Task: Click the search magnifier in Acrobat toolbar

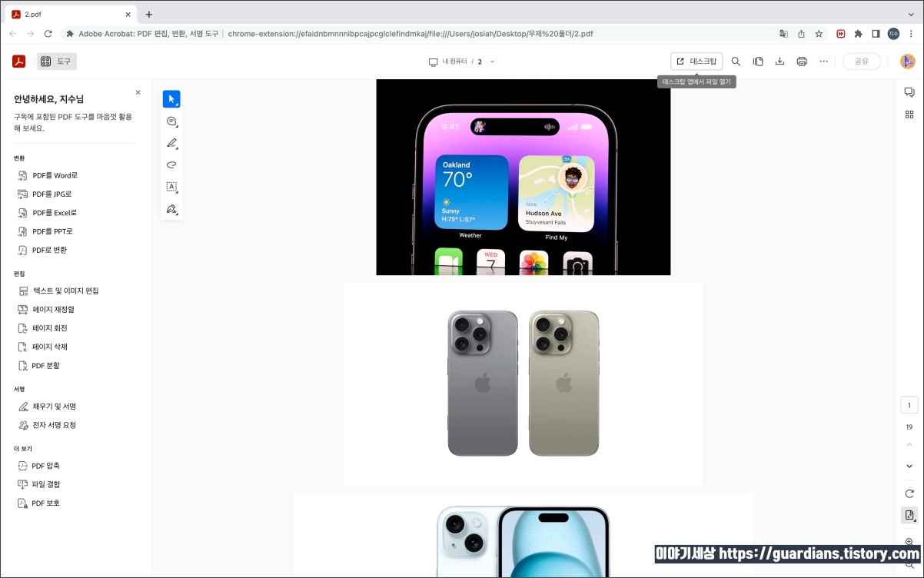Action: point(736,61)
